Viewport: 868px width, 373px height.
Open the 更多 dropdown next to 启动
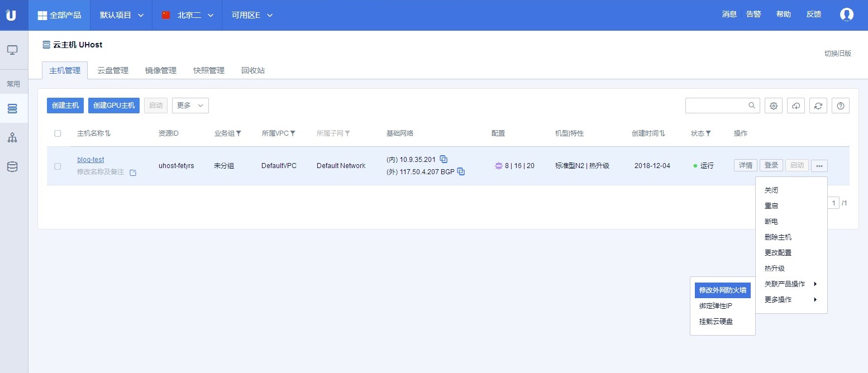point(190,106)
